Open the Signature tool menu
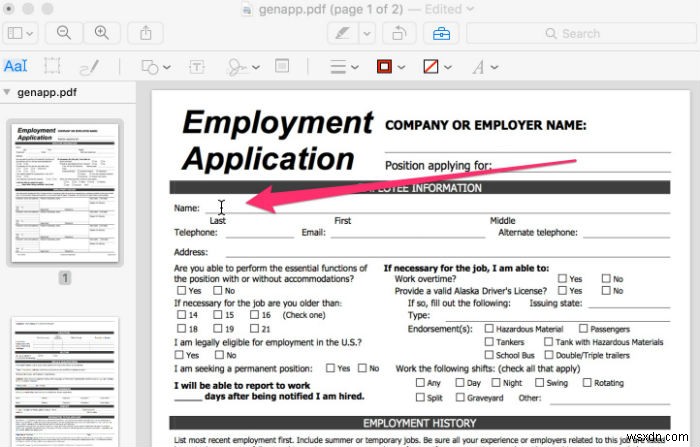The height and width of the screenshot is (447, 700). 242,67
